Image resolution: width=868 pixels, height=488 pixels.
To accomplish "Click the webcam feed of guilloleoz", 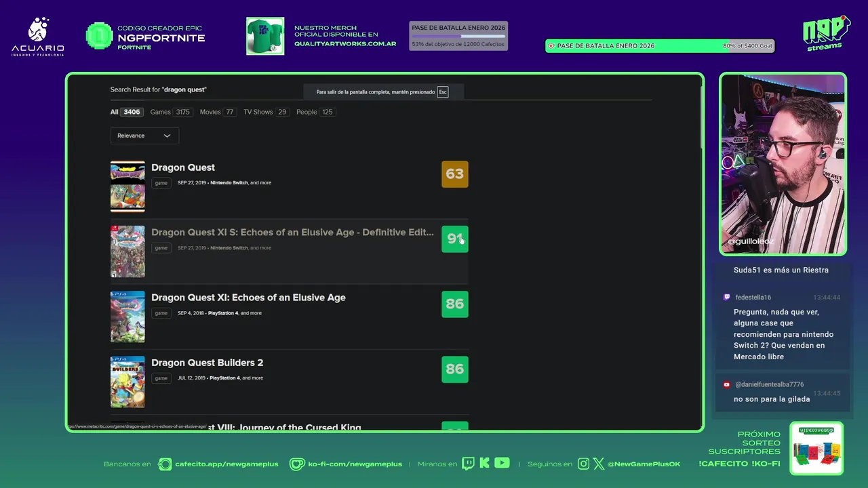I will [783, 164].
